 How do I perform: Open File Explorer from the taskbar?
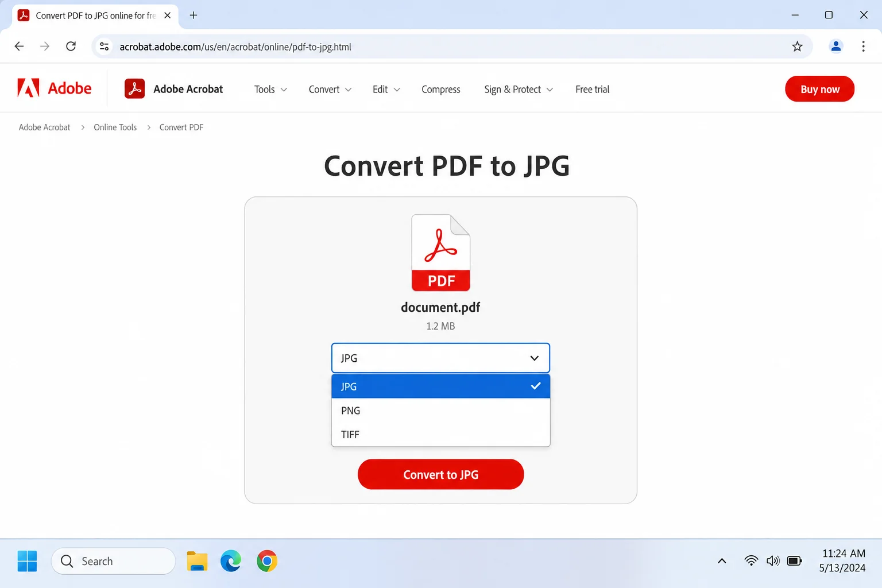(x=197, y=561)
